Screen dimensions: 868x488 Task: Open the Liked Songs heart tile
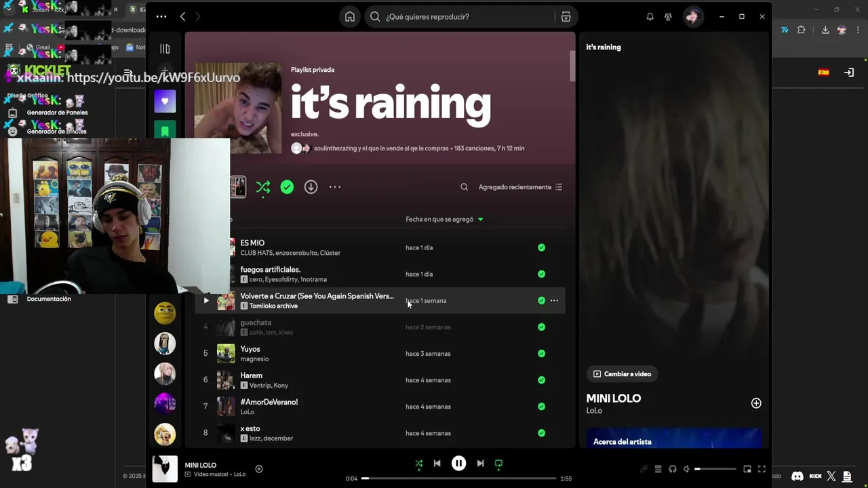point(165,102)
